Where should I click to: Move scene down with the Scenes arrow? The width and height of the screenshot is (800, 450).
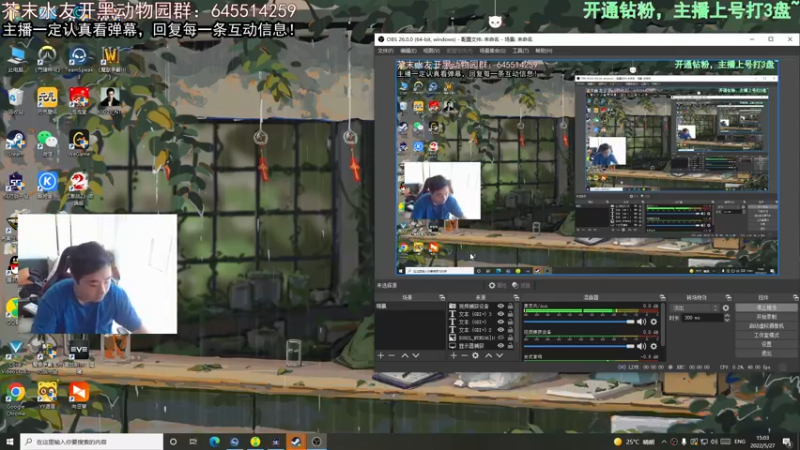tap(416, 356)
